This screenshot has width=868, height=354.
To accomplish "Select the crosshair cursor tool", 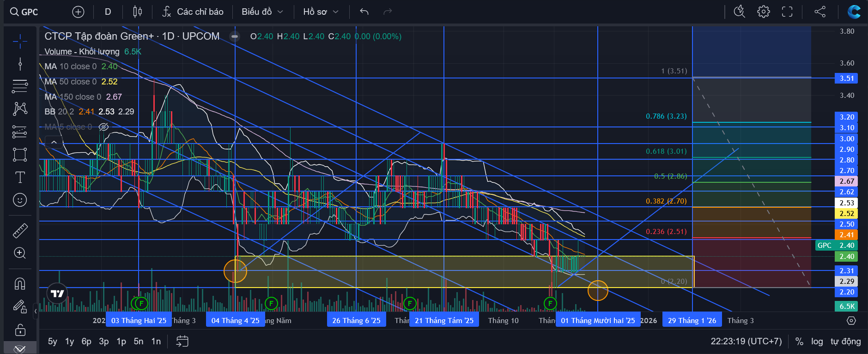I will click(x=20, y=42).
